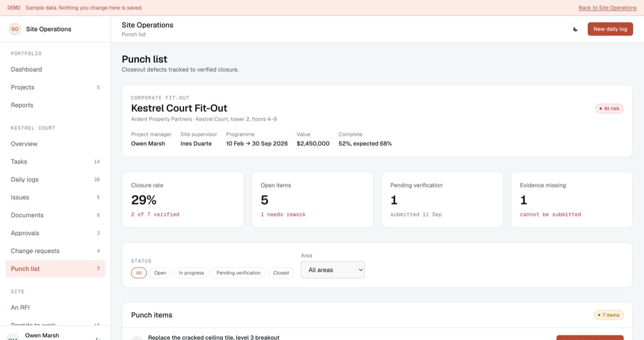
Task: Click site supervisor Ines Duarte
Action: [x=196, y=143]
